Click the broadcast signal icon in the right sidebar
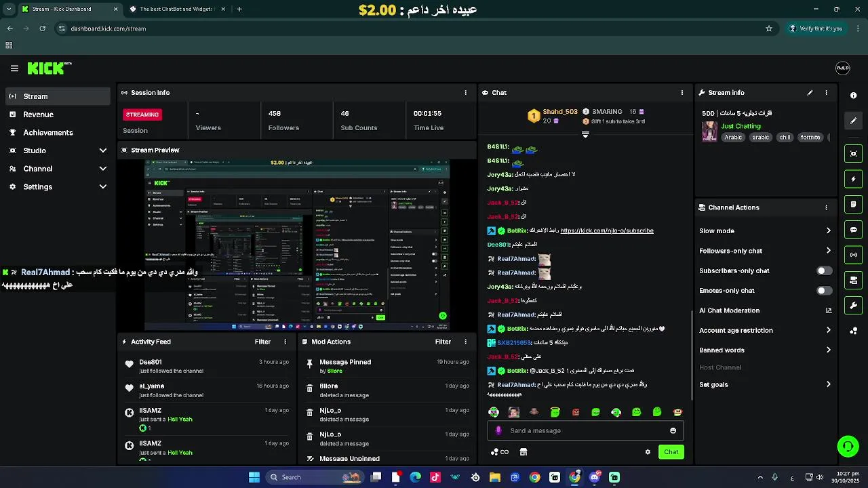868x488 pixels. (854, 255)
